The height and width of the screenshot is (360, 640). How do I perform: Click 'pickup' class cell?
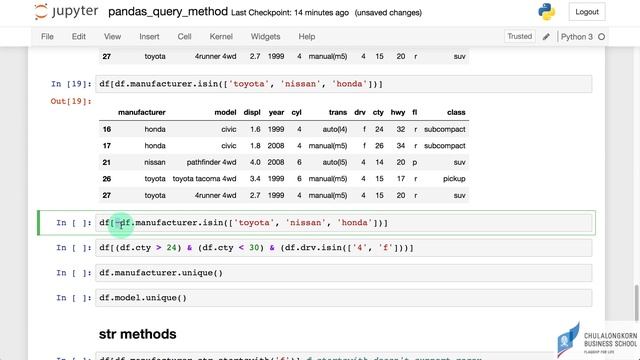pos(454,179)
